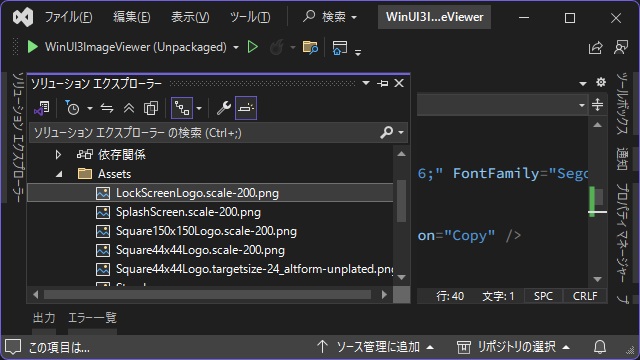Sync with active document arrows icon
Viewport: 640px width, 360px height.
(x=107, y=108)
